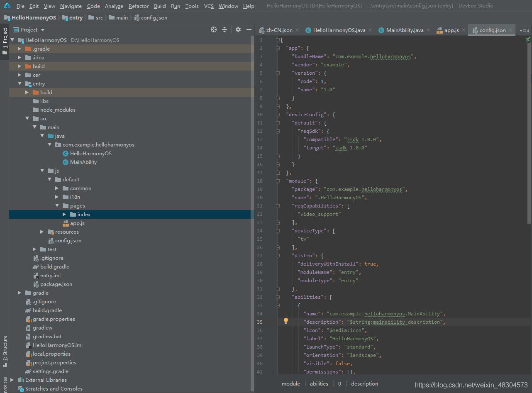Screen dimensions: 532x393
Task: Click the collapse all icon in Project panel
Action: click(225, 29)
